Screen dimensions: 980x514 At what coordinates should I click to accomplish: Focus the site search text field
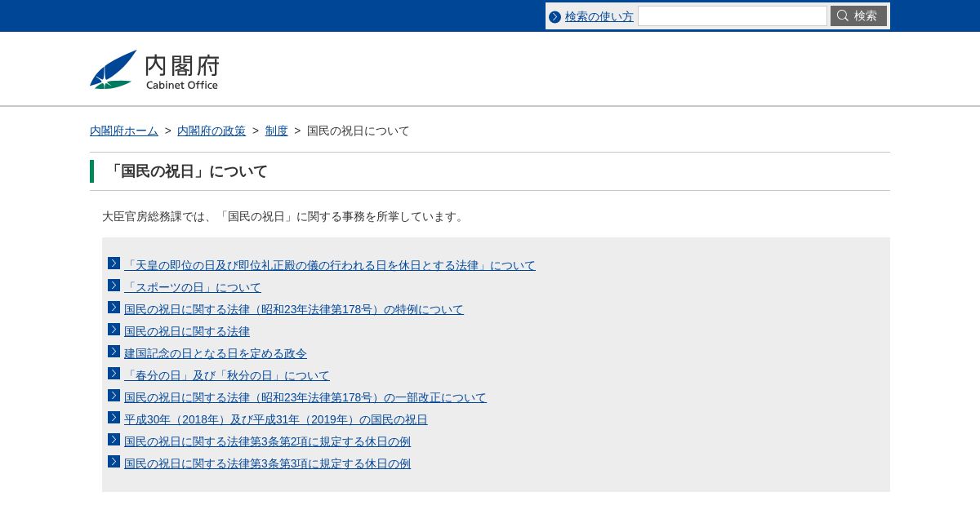click(x=733, y=16)
